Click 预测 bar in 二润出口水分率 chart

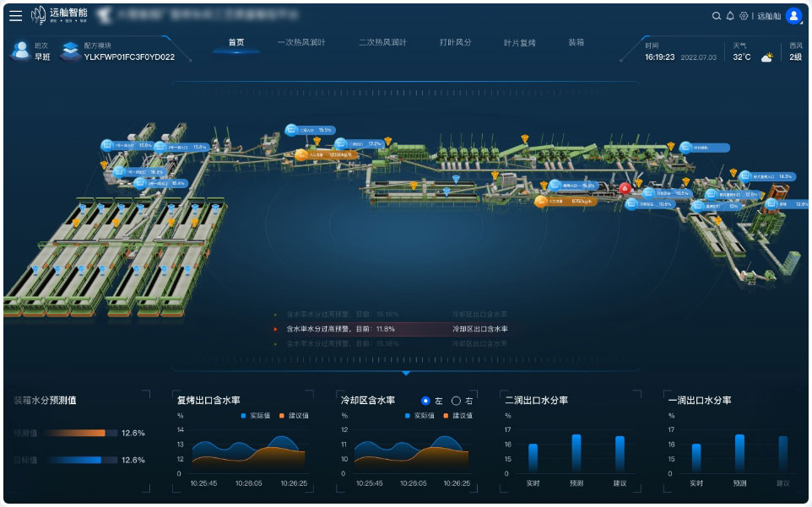[x=577, y=453]
